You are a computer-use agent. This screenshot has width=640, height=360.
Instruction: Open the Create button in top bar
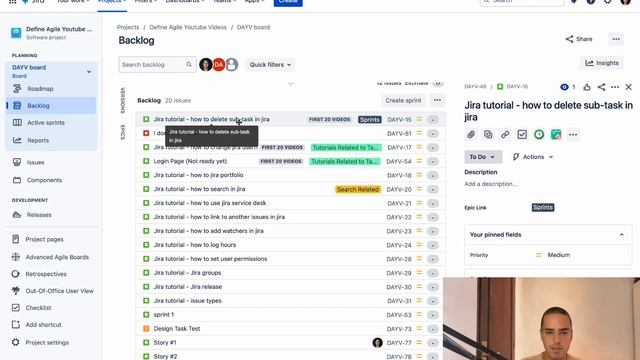pos(288,2)
